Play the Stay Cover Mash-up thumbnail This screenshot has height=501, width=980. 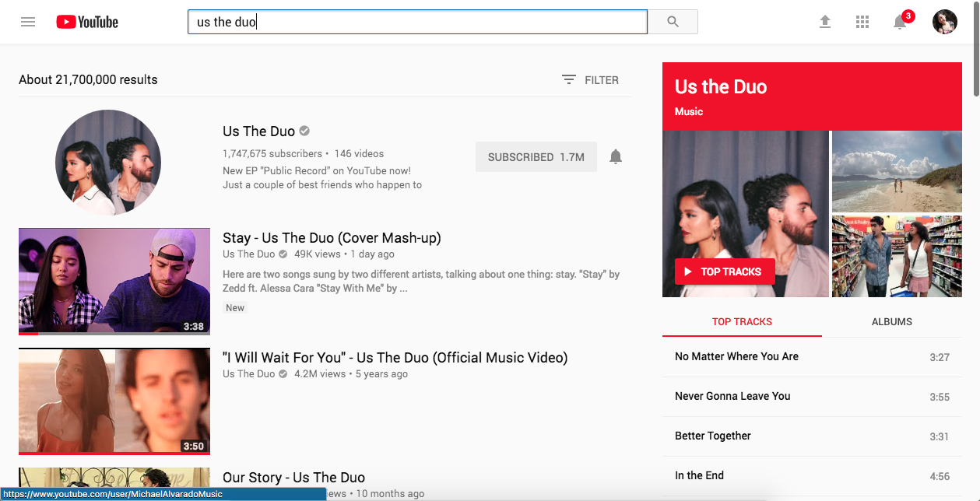coord(114,282)
